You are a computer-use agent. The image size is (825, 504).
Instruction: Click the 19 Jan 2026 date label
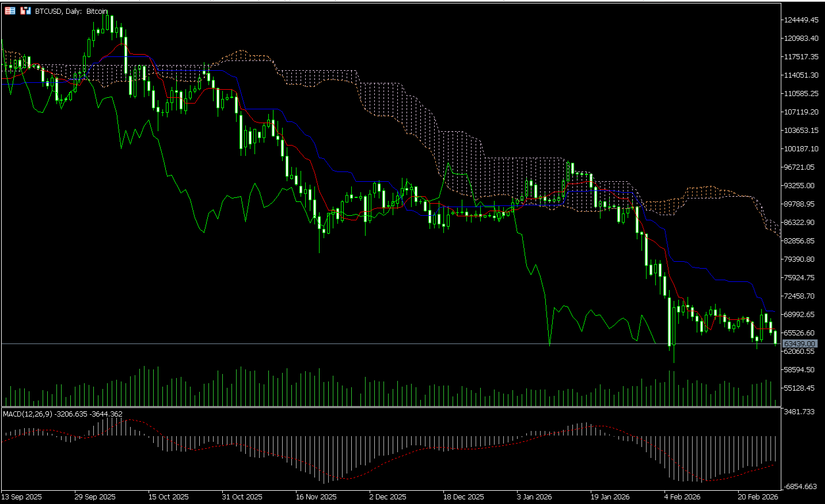(x=610, y=497)
